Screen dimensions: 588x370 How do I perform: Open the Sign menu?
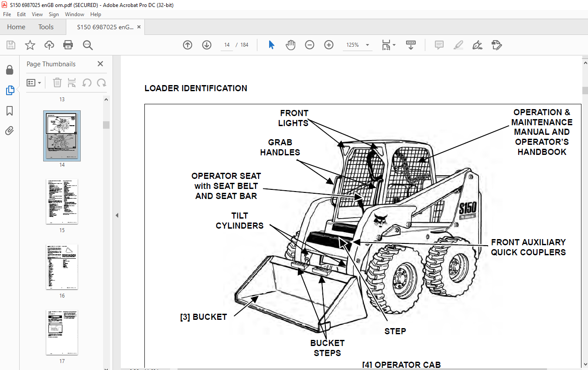pos(54,14)
